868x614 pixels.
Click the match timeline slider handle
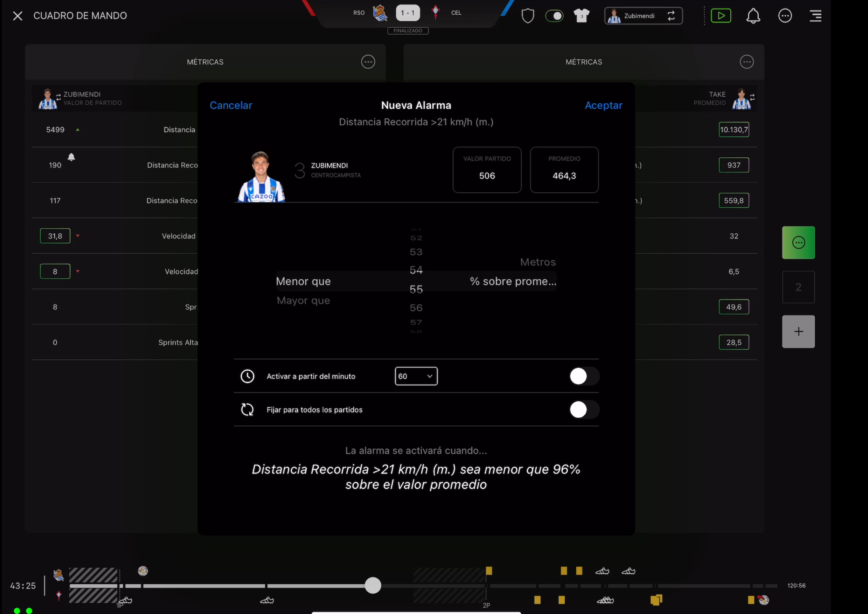373,585
